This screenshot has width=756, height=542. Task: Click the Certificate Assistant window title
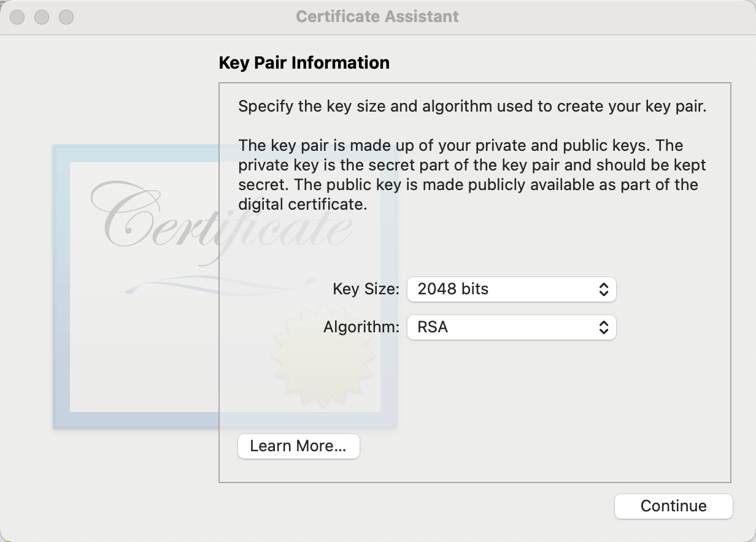377,17
